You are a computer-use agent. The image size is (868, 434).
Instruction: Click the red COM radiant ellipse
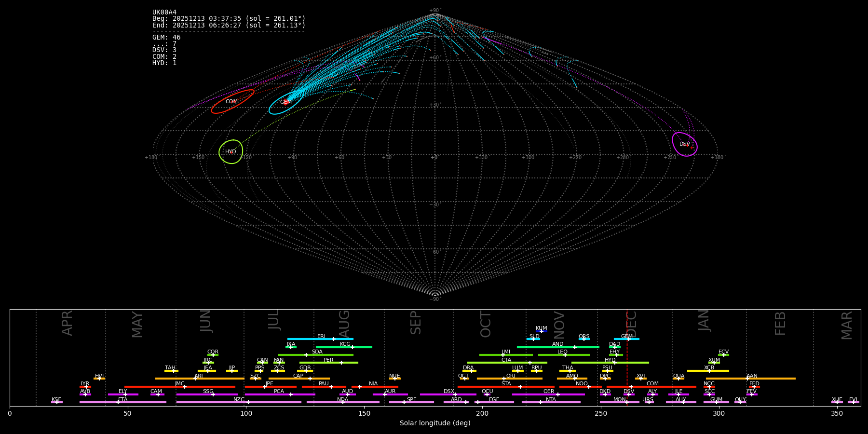click(232, 102)
